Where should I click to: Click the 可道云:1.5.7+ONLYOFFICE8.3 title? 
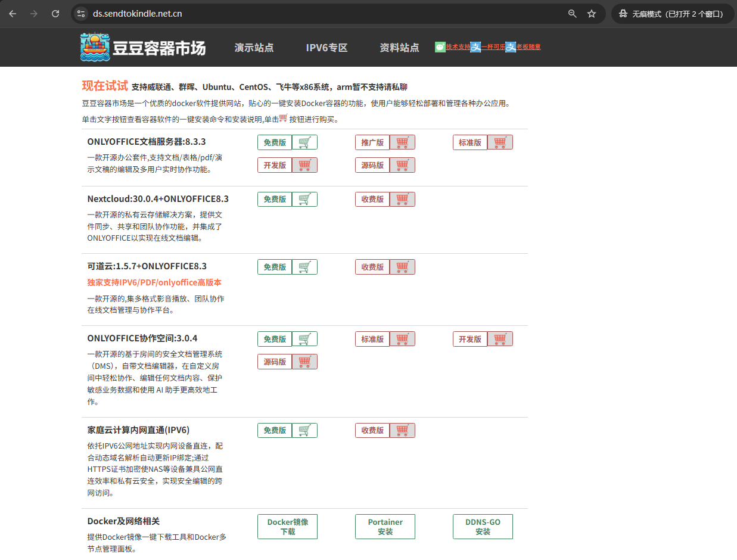[147, 266]
